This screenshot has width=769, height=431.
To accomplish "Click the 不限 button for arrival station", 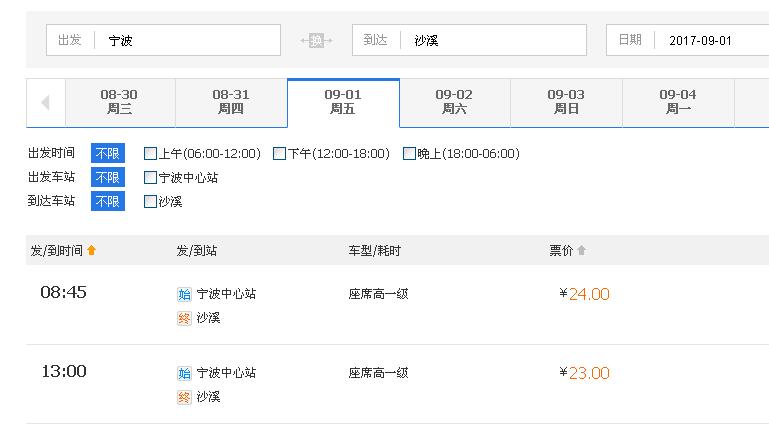I will point(108,202).
